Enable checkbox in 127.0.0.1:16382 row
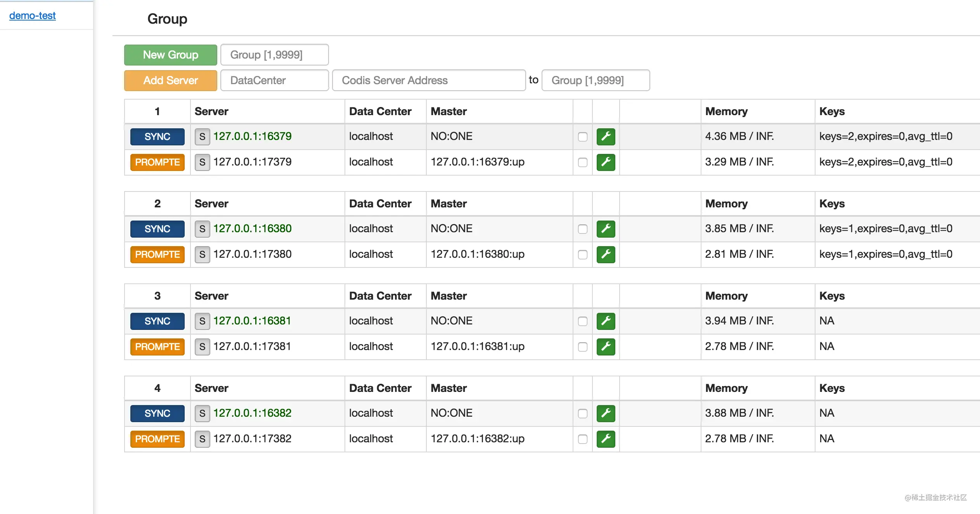The height and width of the screenshot is (514, 980). (582, 414)
